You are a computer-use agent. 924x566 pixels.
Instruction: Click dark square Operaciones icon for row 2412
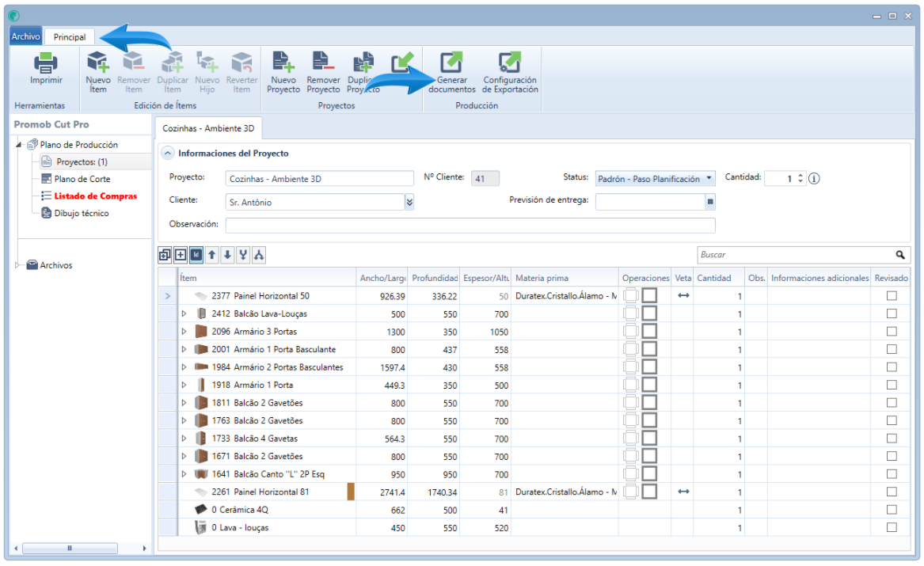[649, 314]
